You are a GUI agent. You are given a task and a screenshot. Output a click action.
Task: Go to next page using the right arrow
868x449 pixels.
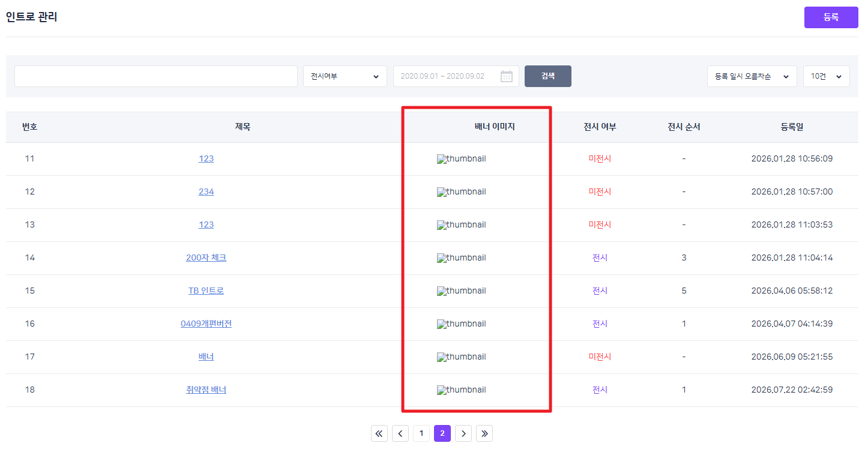(463, 433)
